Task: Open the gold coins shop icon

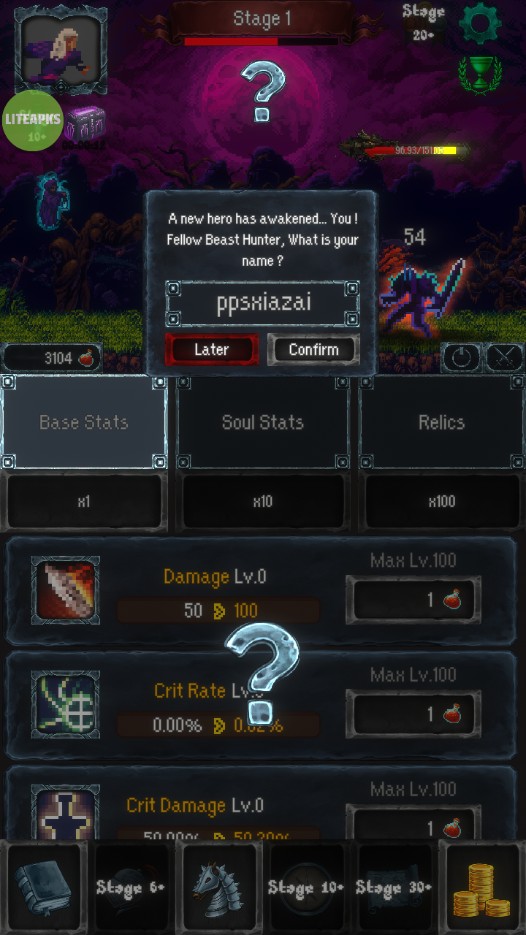Action: (x=482, y=886)
